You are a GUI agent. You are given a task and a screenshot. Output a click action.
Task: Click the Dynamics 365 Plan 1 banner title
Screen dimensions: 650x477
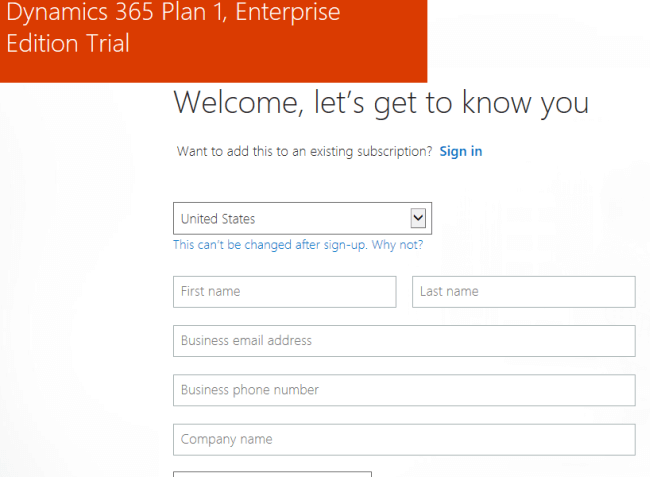pyautogui.click(x=173, y=13)
